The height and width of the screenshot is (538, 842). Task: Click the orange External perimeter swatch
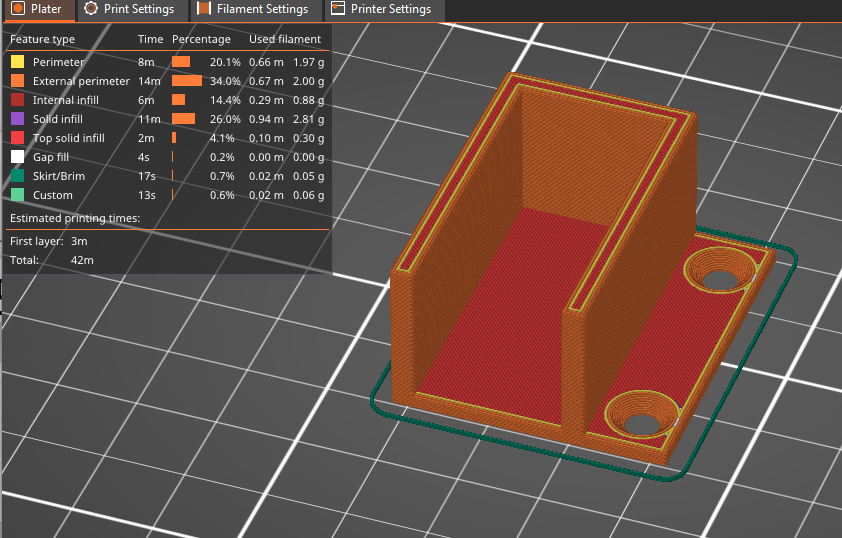pos(18,81)
